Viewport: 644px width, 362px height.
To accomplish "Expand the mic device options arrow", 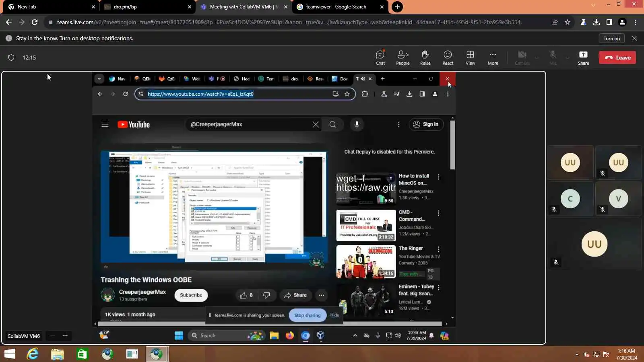I will click(x=568, y=58).
